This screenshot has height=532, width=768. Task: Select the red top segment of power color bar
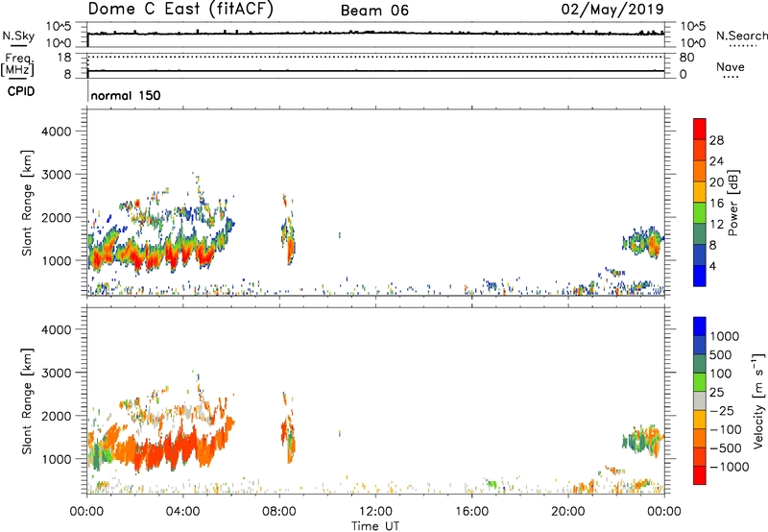coord(700,129)
